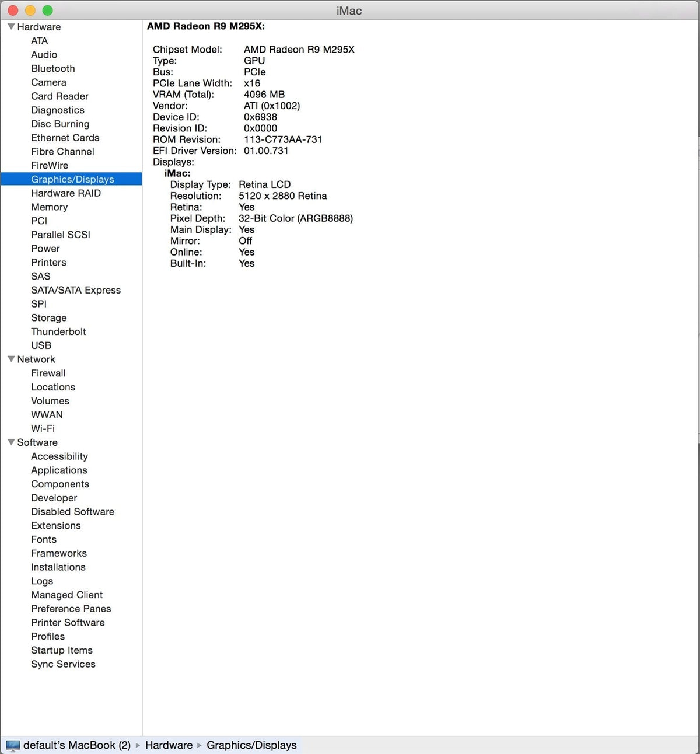Show Startup Items entry

coord(62,651)
